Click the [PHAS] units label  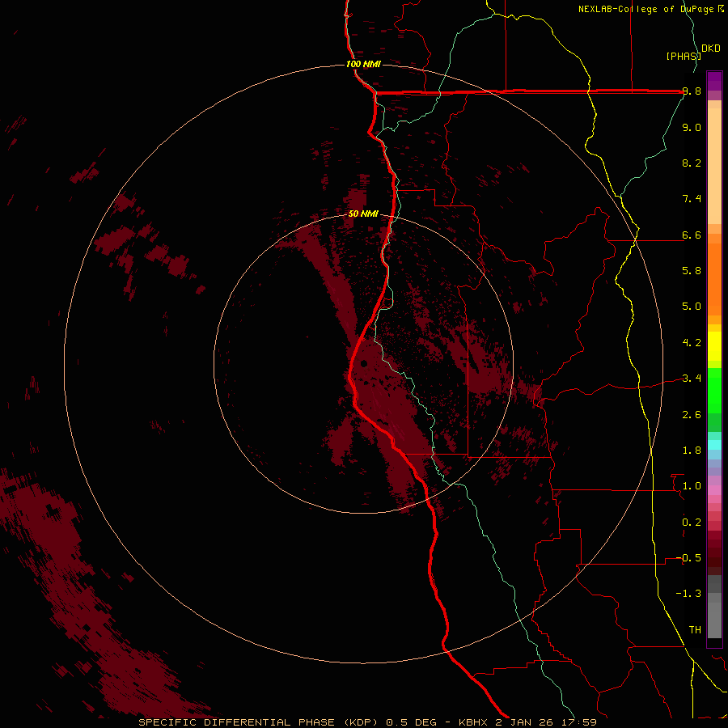(x=684, y=56)
